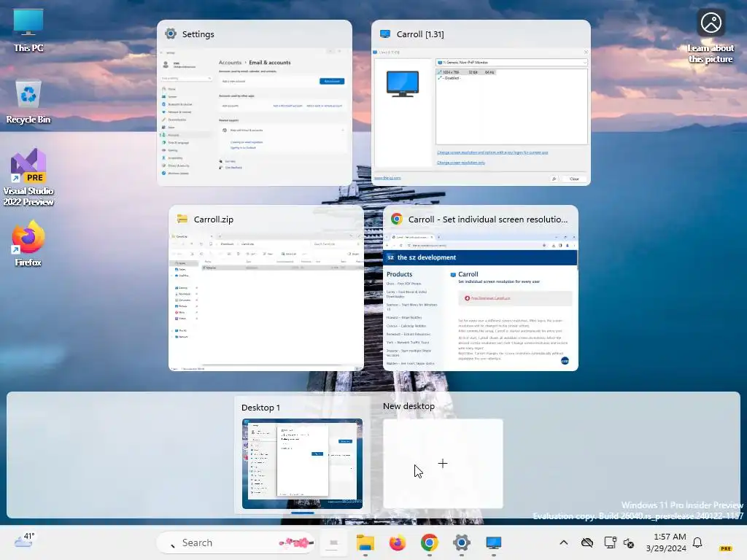Open the notifications bell icon
747x560 pixels.
click(x=697, y=542)
